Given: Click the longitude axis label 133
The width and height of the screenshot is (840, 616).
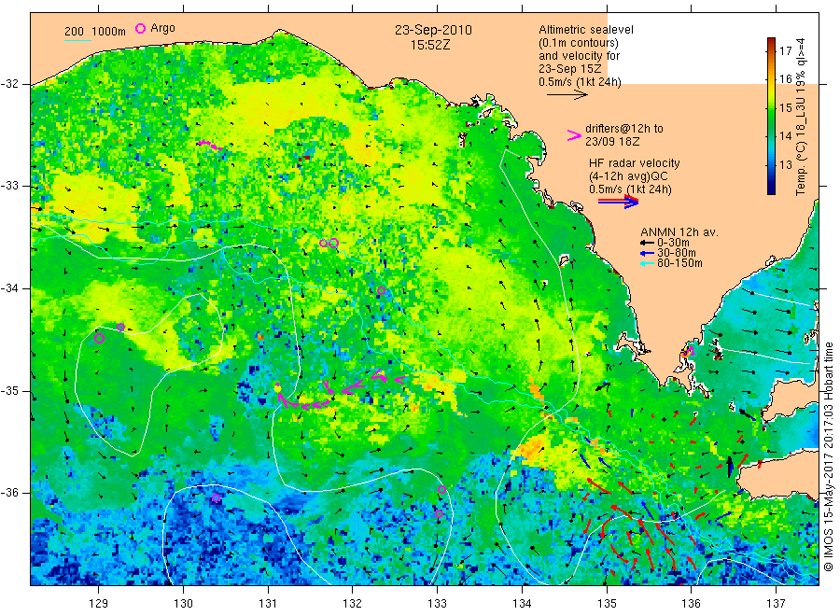Looking at the screenshot, I should [x=437, y=604].
